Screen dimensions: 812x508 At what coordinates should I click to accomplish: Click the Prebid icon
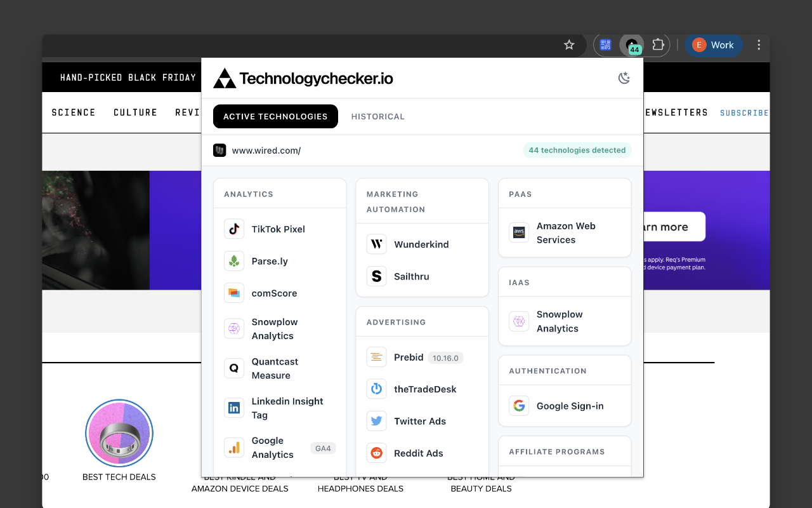(377, 358)
